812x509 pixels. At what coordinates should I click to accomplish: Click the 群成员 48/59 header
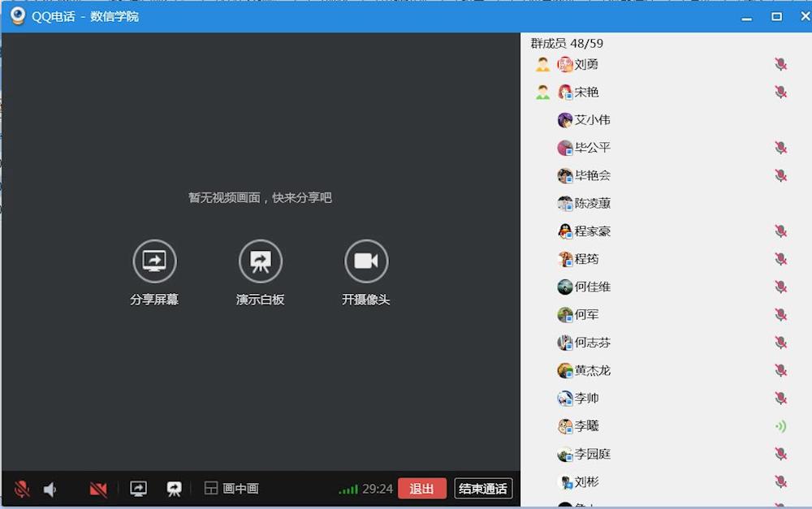[x=567, y=44]
